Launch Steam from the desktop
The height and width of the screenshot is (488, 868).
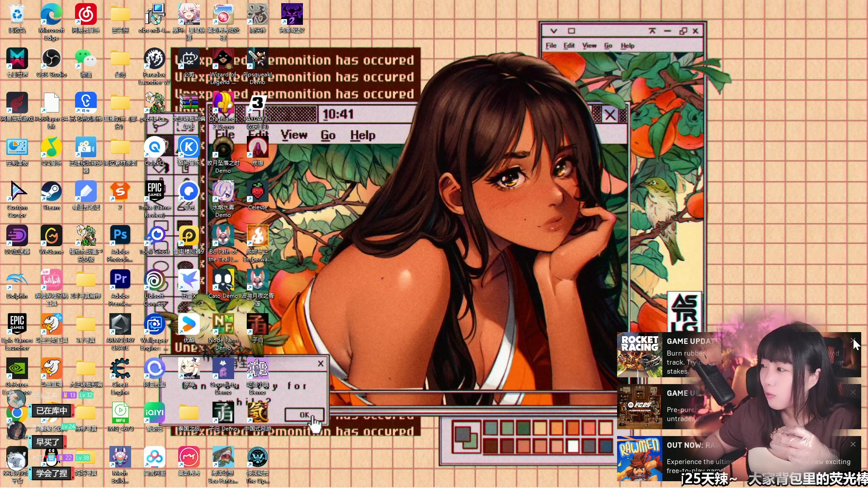pos(52,195)
